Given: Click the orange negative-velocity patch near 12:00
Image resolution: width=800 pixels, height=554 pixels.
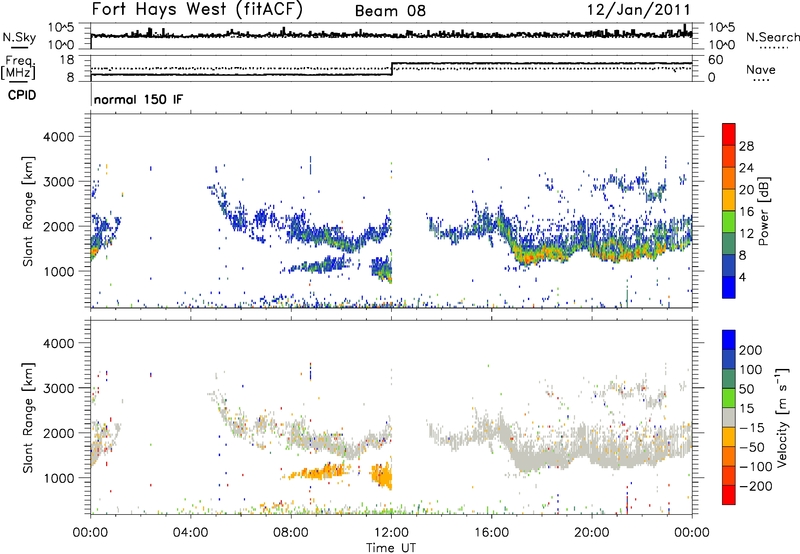Looking at the screenshot, I should 381,476.
